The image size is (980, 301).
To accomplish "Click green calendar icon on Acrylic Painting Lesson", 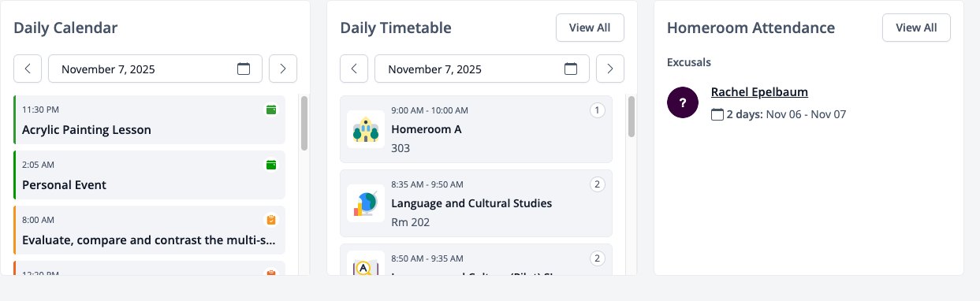I will [x=271, y=110].
